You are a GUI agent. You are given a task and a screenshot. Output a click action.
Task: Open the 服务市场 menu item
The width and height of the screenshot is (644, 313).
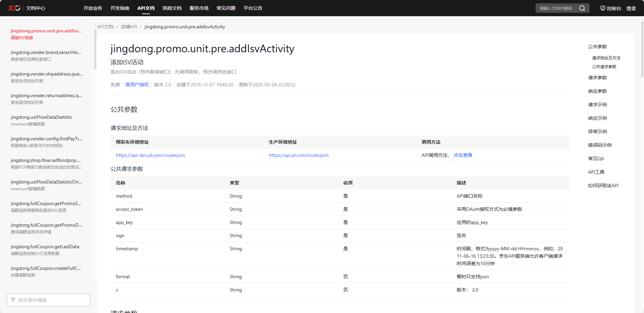199,8
